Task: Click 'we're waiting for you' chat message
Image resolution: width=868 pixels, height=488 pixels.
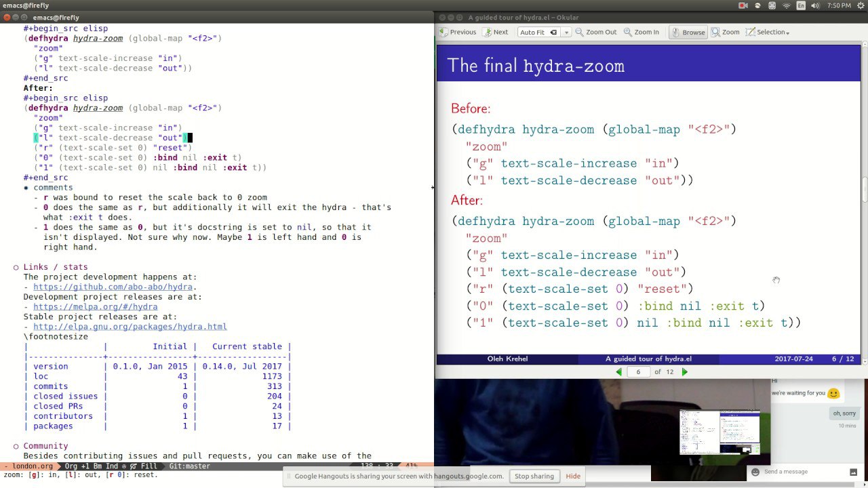Action: click(x=798, y=393)
